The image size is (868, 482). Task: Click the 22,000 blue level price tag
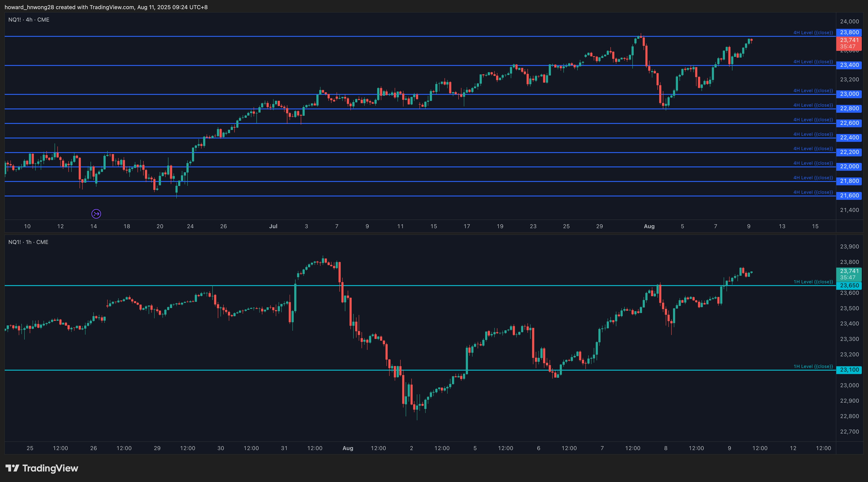click(x=849, y=166)
